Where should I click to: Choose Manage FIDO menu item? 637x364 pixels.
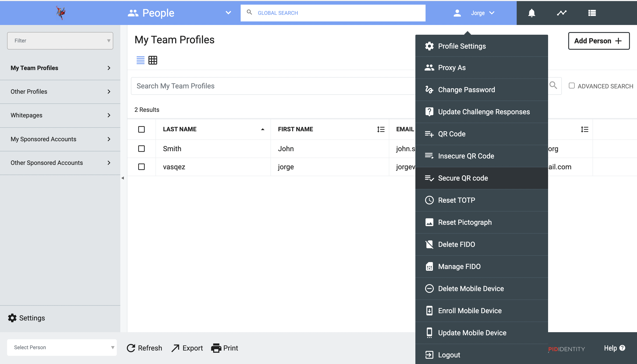point(481,267)
